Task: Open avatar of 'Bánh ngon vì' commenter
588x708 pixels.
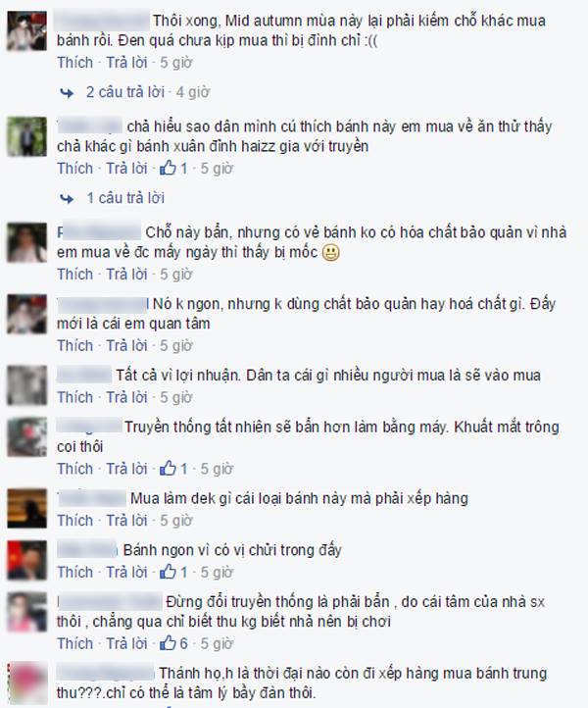Action: tap(27, 560)
